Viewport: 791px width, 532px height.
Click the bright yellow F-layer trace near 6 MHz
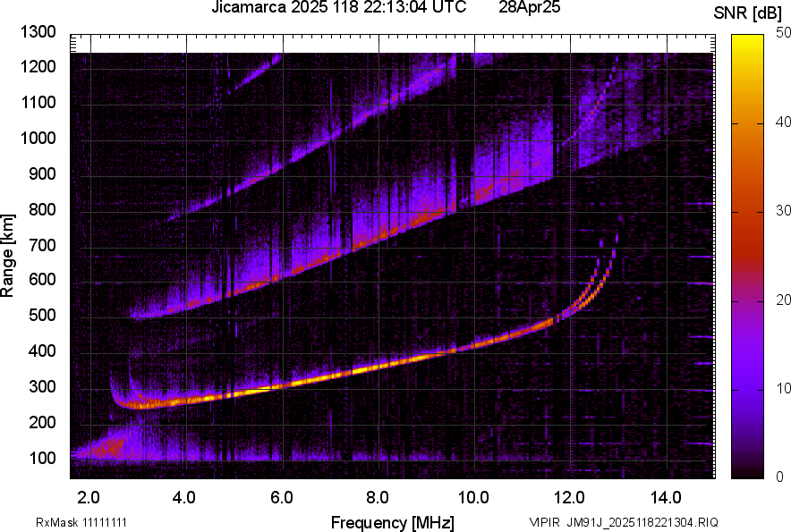point(283,385)
